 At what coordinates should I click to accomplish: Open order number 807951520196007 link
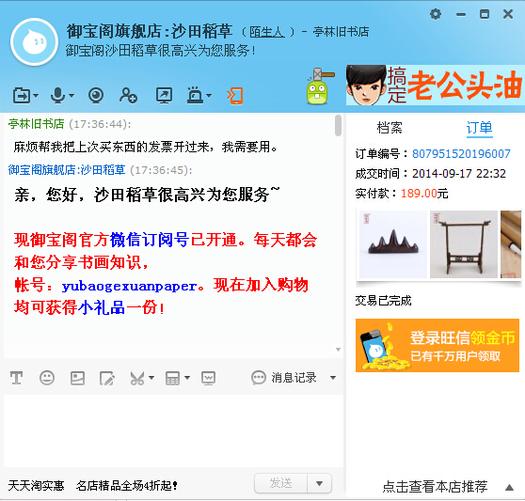(461, 154)
